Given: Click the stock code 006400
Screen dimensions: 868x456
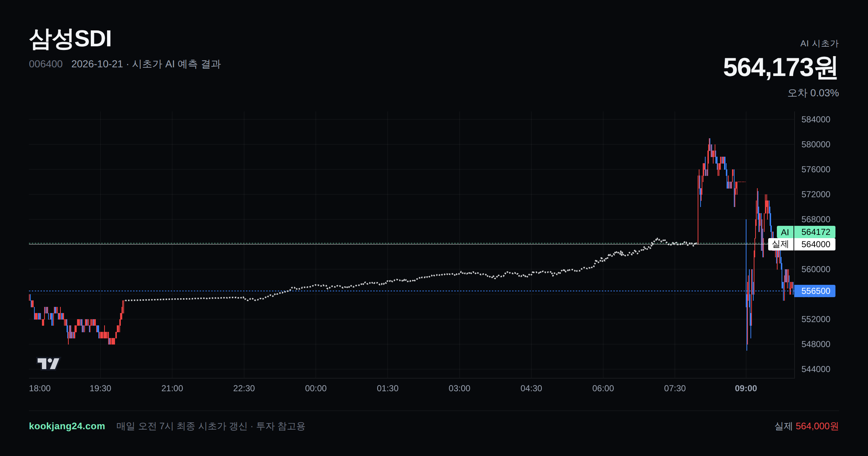Looking at the screenshot, I should click(46, 64).
